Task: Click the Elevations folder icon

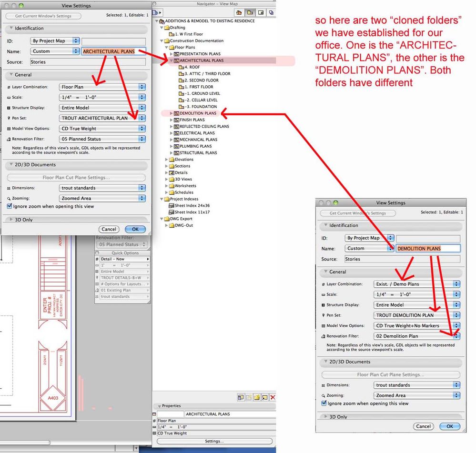Action: 172,160
